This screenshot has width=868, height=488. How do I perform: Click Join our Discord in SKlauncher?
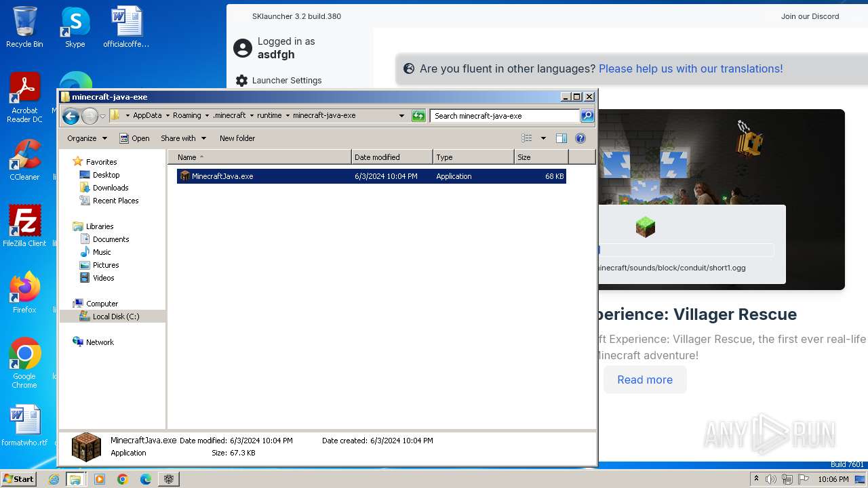pyautogui.click(x=810, y=16)
